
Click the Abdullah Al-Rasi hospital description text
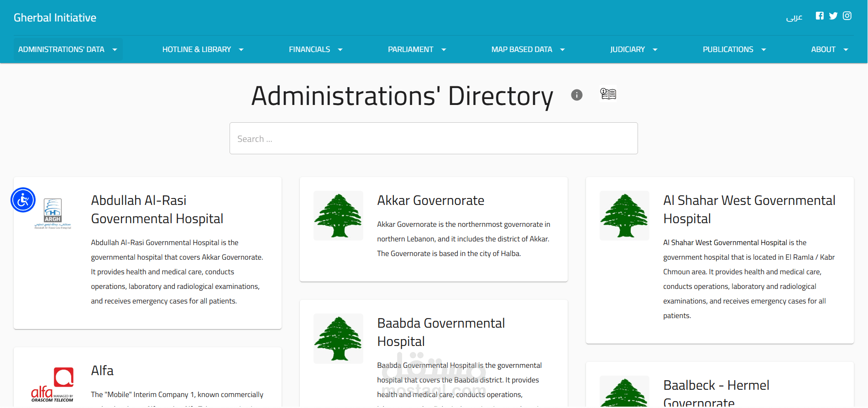[177, 272]
